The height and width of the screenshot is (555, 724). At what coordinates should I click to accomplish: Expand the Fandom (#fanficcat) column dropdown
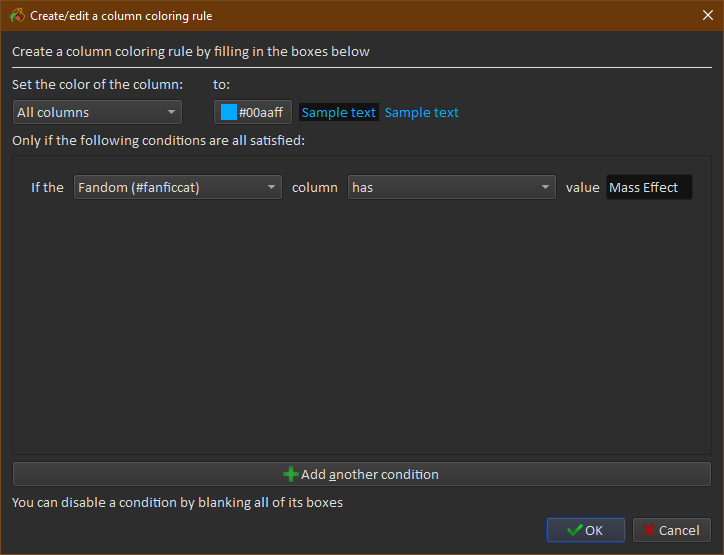177,187
